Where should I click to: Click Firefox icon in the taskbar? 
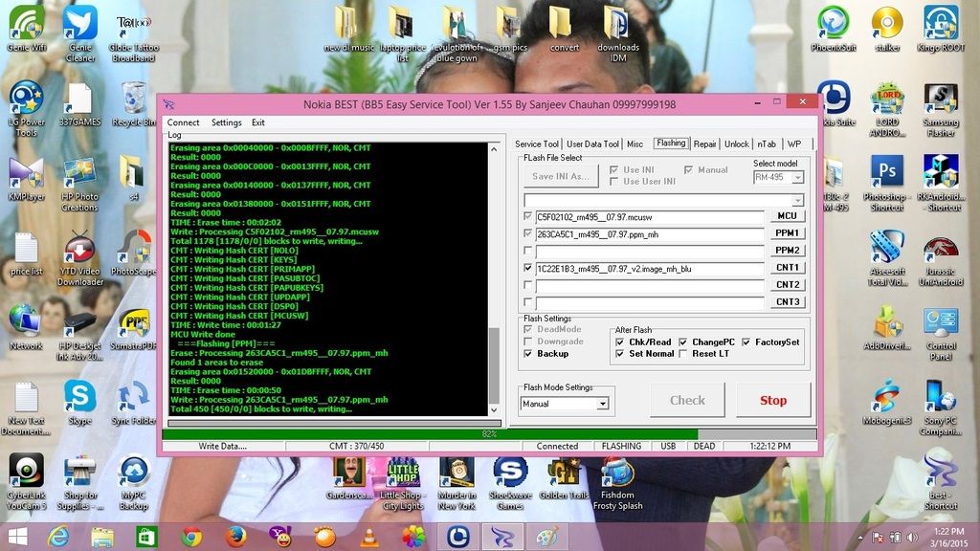tap(235, 537)
